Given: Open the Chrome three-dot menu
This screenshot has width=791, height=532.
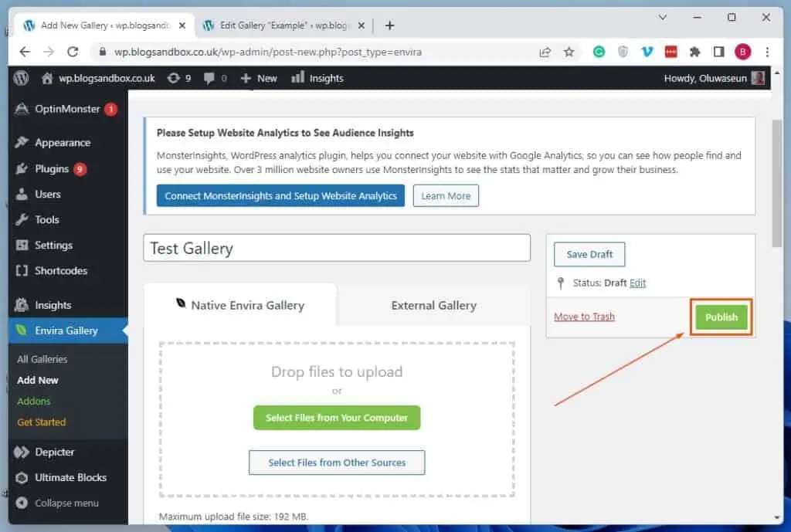Looking at the screenshot, I should point(767,51).
